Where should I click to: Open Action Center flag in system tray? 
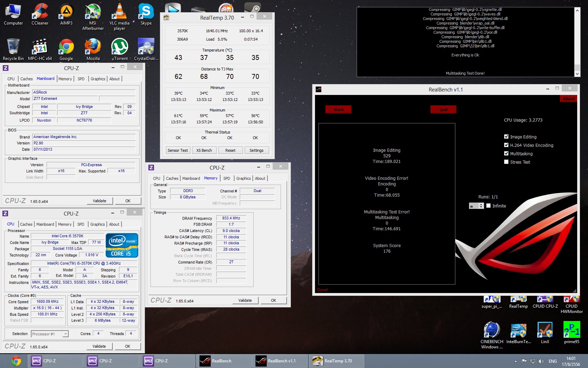pos(524,361)
